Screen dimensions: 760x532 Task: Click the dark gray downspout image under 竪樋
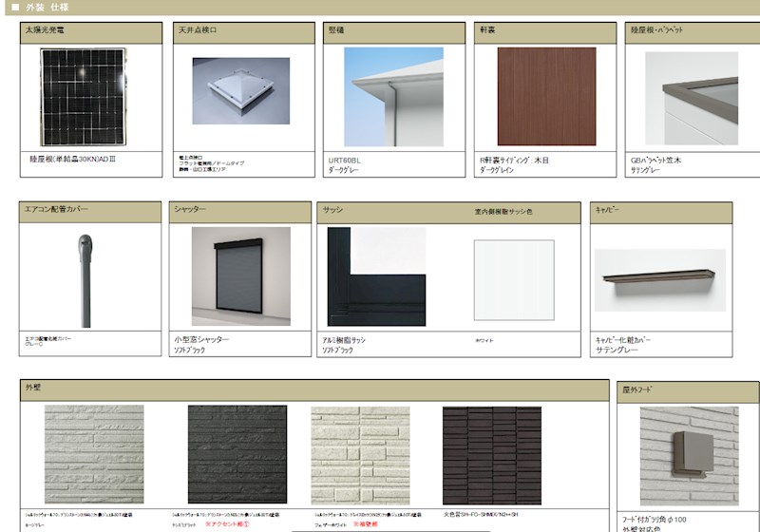(x=392, y=95)
